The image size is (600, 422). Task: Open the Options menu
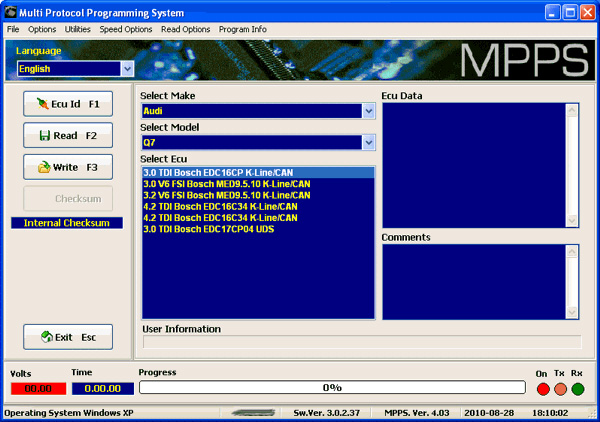click(42, 29)
